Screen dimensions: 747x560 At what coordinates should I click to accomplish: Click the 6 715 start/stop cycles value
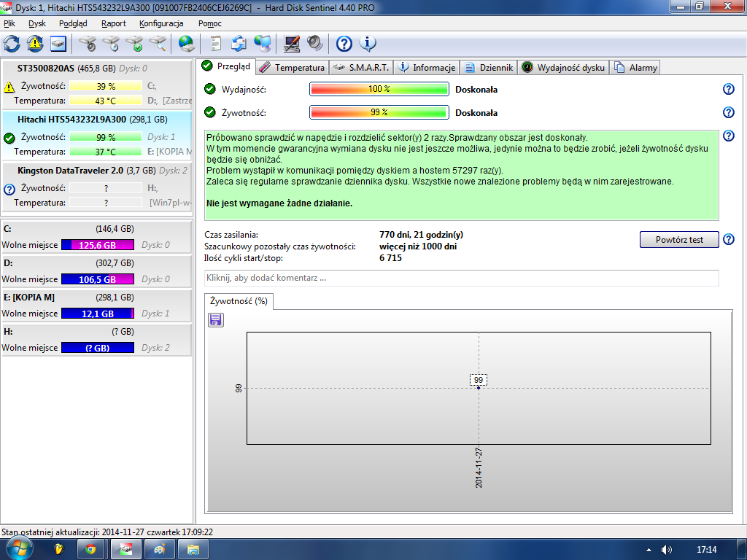pos(391,258)
